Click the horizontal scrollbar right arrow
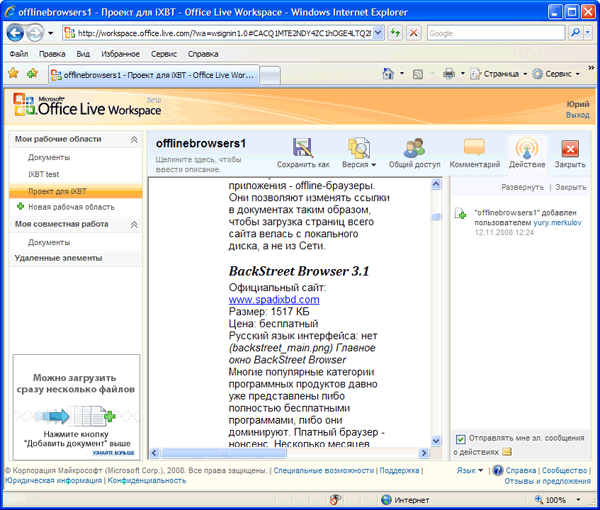 (x=424, y=453)
